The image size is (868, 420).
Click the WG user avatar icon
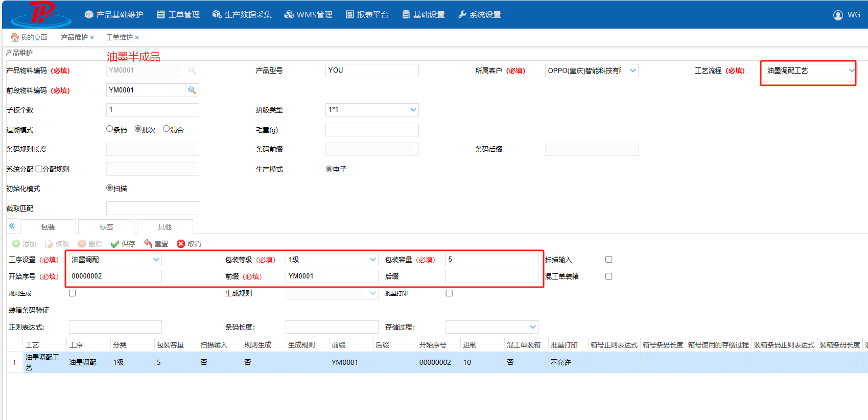[838, 15]
